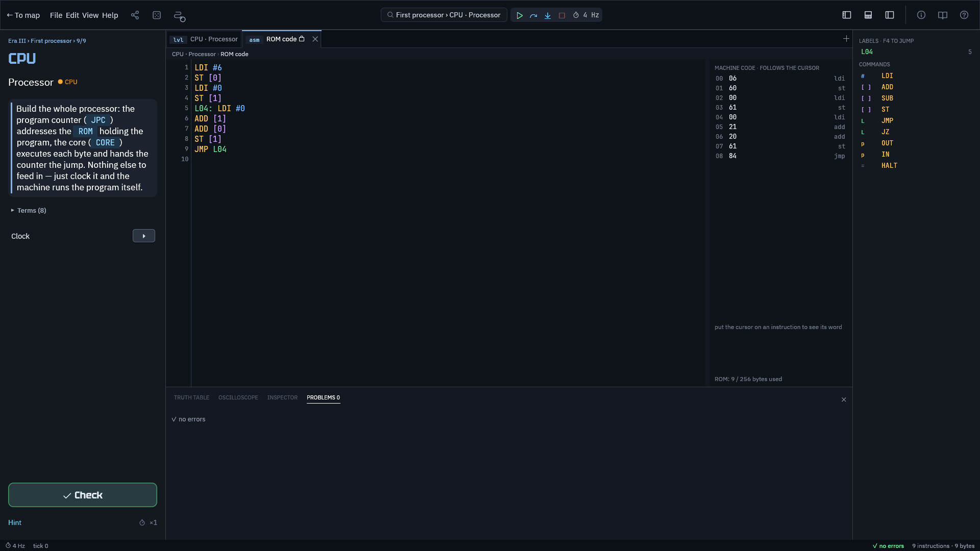Start simulation with the green play icon
Image resolution: width=980 pixels, height=551 pixels.
click(x=519, y=15)
